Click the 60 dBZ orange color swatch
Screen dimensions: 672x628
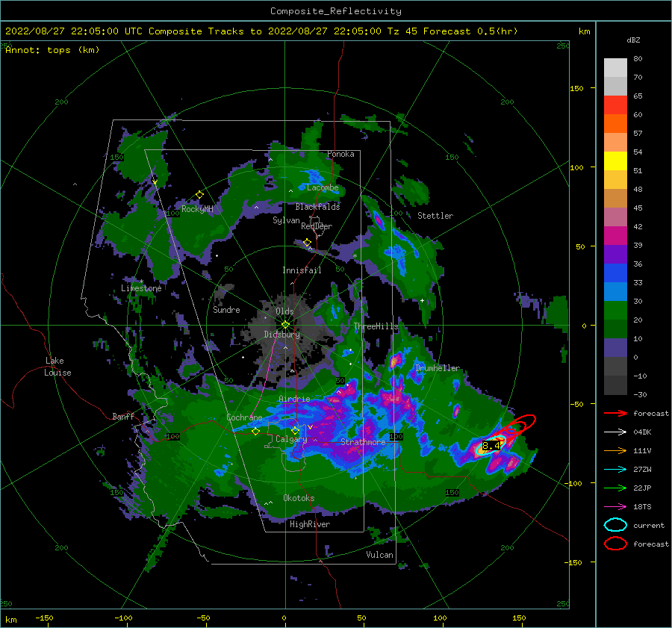coord(615,123)
